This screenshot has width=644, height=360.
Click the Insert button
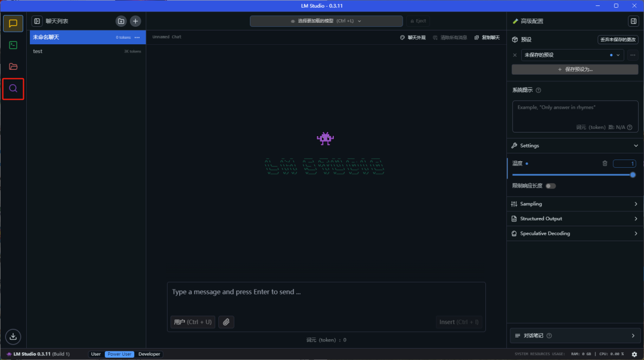tap(459, 322)
